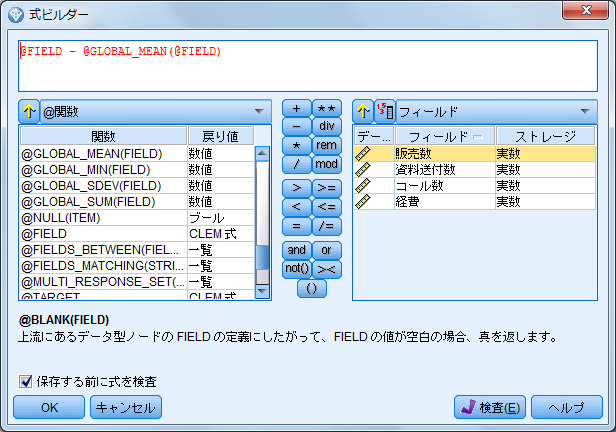Insert the divide / operator
Viewport: 616px width, 432px height.
[x=297, y=164]
